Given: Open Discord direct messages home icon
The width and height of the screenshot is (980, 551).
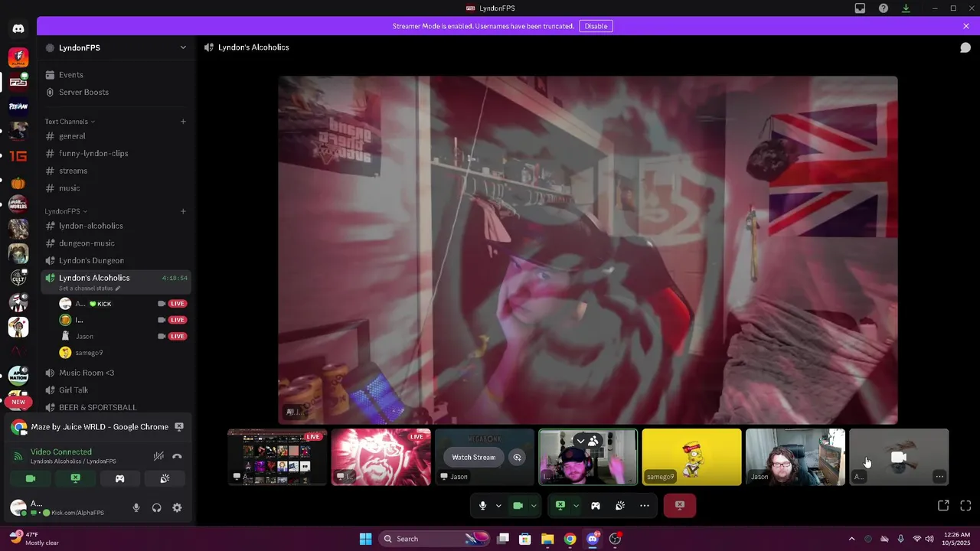Looking at the screenshot, I should 18,28.
